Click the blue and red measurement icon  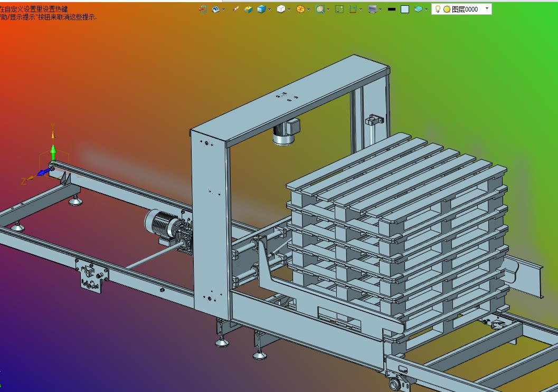click(x=353, y=9)
